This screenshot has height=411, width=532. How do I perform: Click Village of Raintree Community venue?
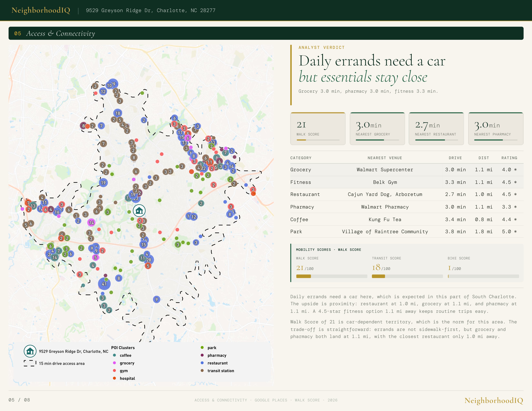385,232
